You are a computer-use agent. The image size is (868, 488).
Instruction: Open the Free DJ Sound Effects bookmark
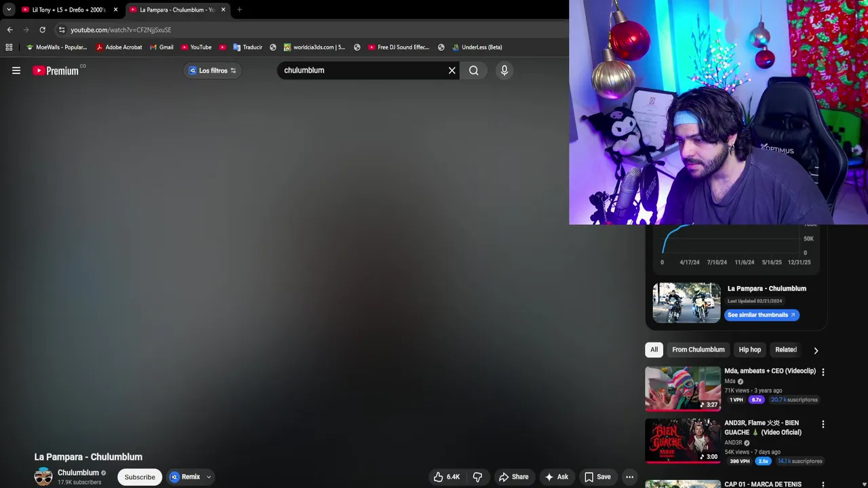point(398,47)
